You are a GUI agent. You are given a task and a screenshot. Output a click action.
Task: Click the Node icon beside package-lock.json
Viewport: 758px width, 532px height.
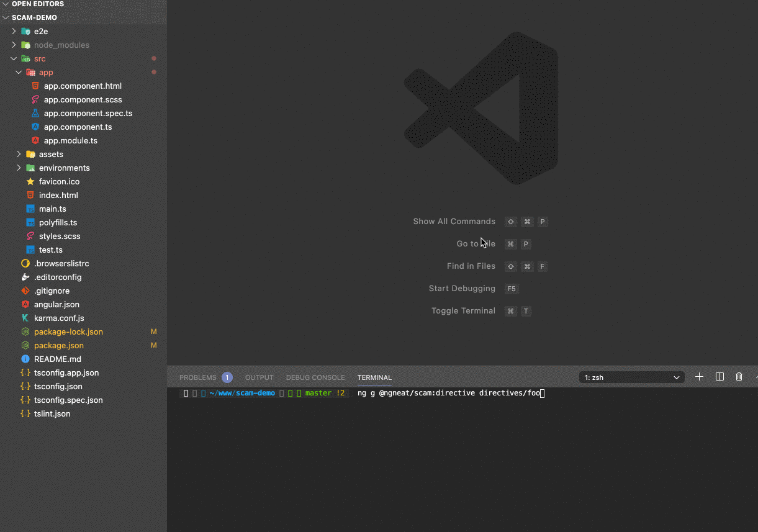click(25, 331)
